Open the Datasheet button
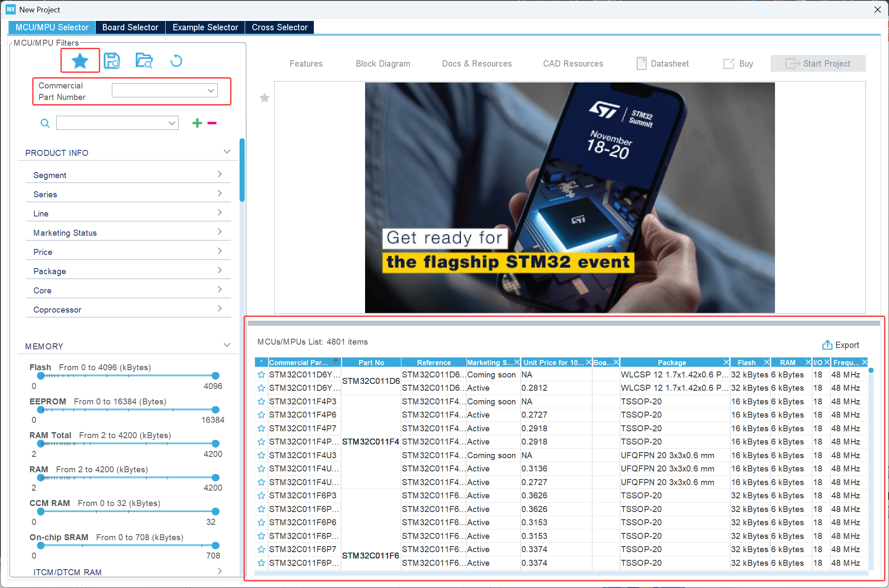889x588 pixels. (663, 64)
